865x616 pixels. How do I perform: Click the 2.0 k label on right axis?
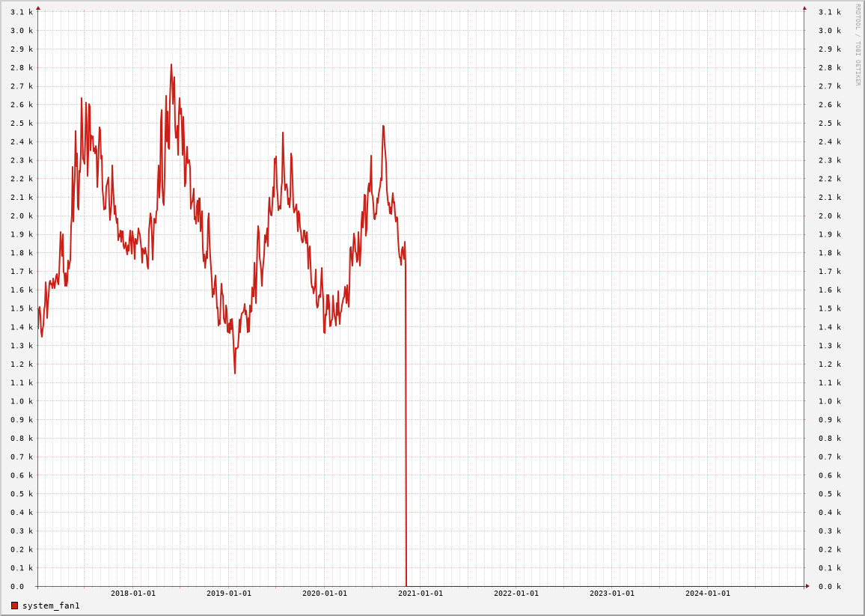click(830, 216)
